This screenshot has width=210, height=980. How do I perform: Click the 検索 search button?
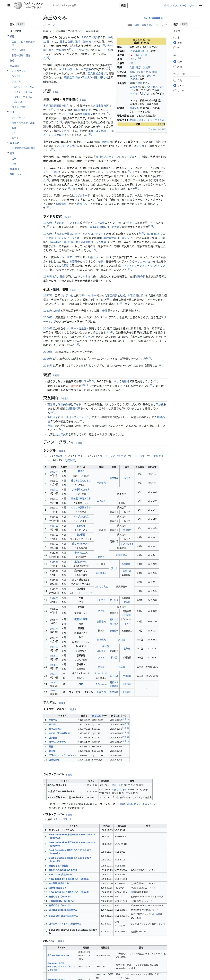pos(123,6)
